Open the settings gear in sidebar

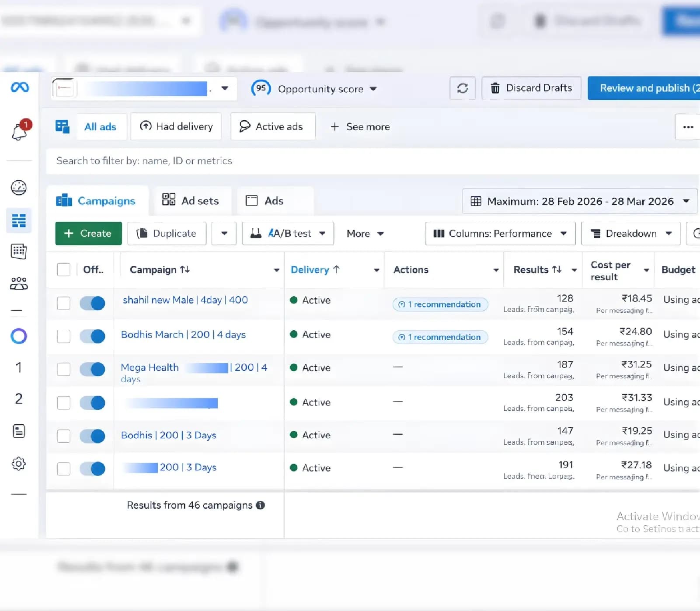coord(19,464)
